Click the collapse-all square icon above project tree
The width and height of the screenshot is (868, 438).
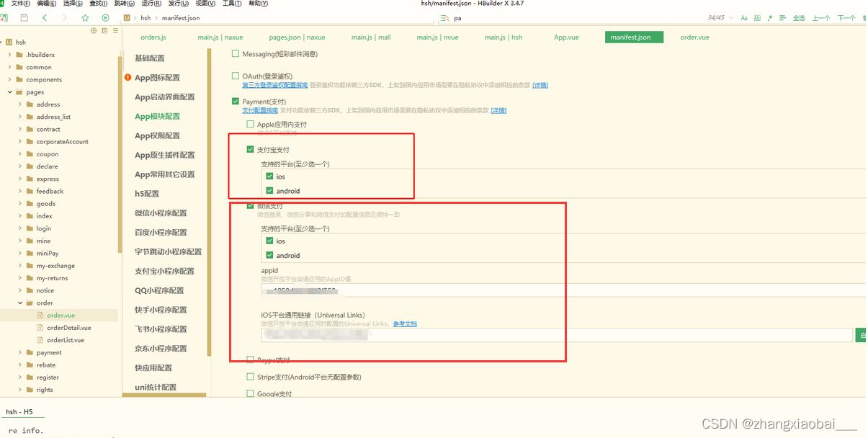point(104,31)
